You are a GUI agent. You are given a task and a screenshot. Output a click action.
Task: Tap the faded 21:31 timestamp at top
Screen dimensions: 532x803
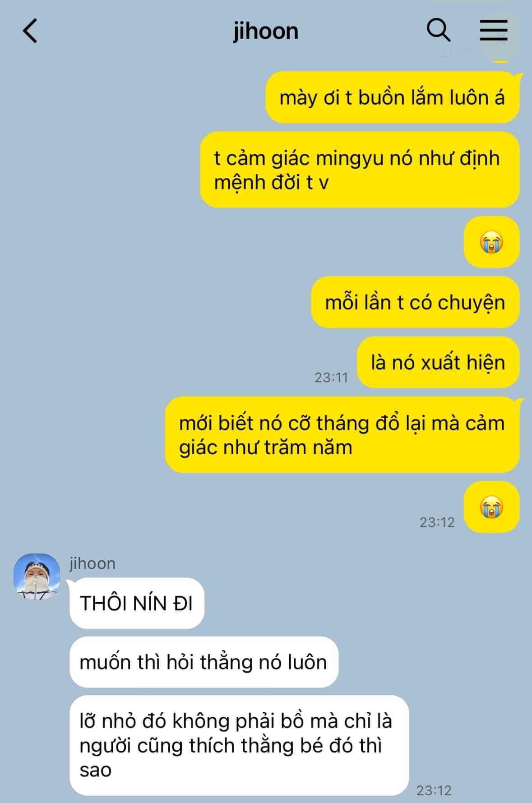point(456,53)
